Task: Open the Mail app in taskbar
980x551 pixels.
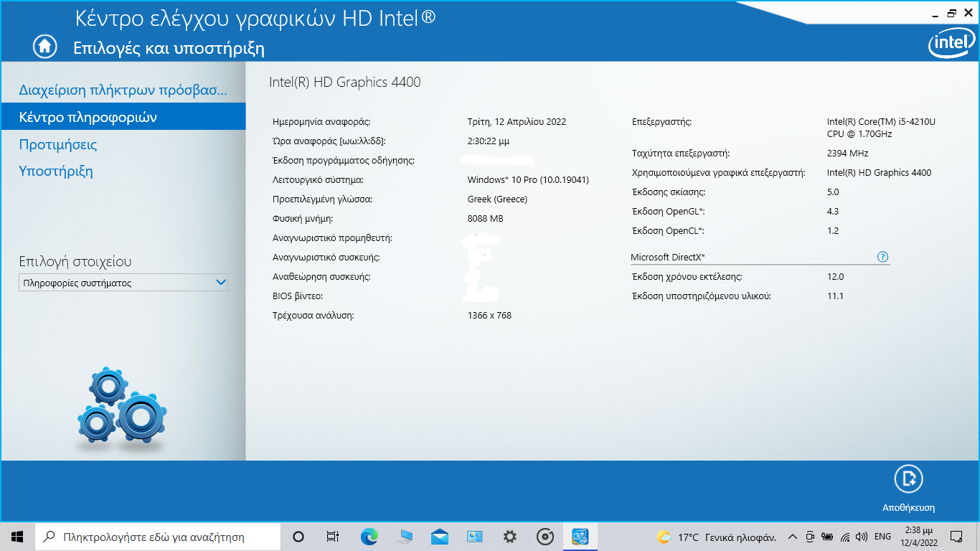Action: 440,537
